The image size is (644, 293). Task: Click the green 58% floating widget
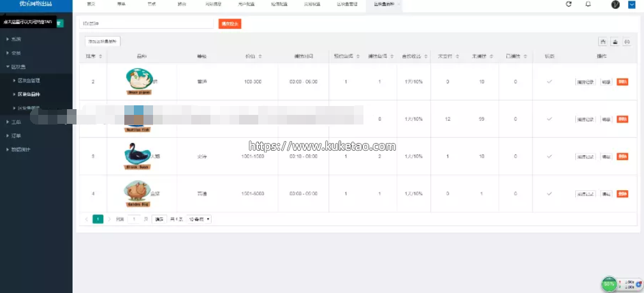pyautogui.click(x=609, y=283)
